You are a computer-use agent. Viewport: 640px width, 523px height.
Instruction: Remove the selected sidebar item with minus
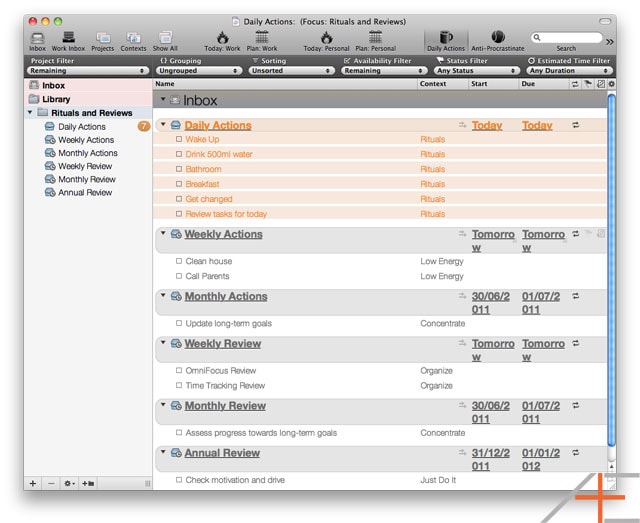tap(51, 483)
